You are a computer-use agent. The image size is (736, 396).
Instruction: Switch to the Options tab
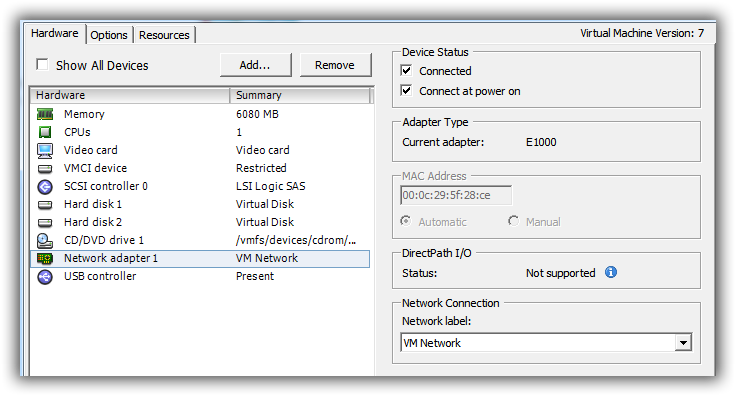109,35
